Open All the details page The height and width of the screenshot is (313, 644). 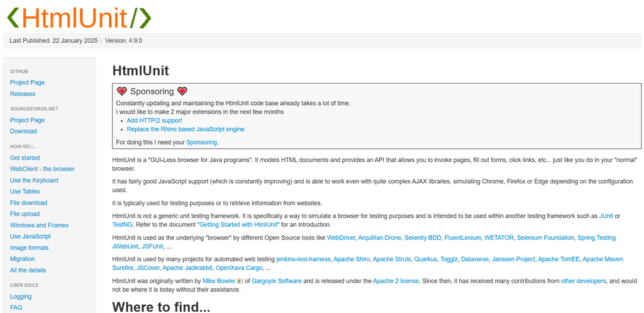point(28,270)
